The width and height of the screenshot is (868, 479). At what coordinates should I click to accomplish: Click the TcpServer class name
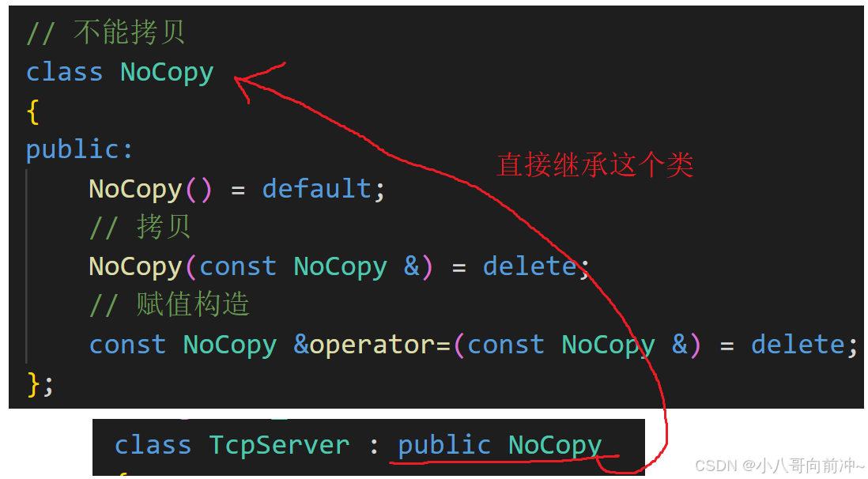coord(279,445)
